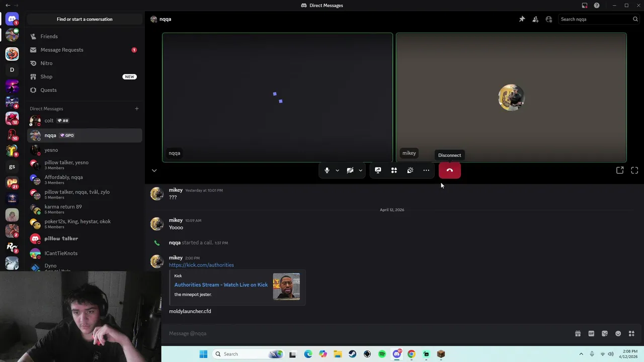Open group DM pillow talker, yesno
644x362 pixels.
tap(85, 164)
